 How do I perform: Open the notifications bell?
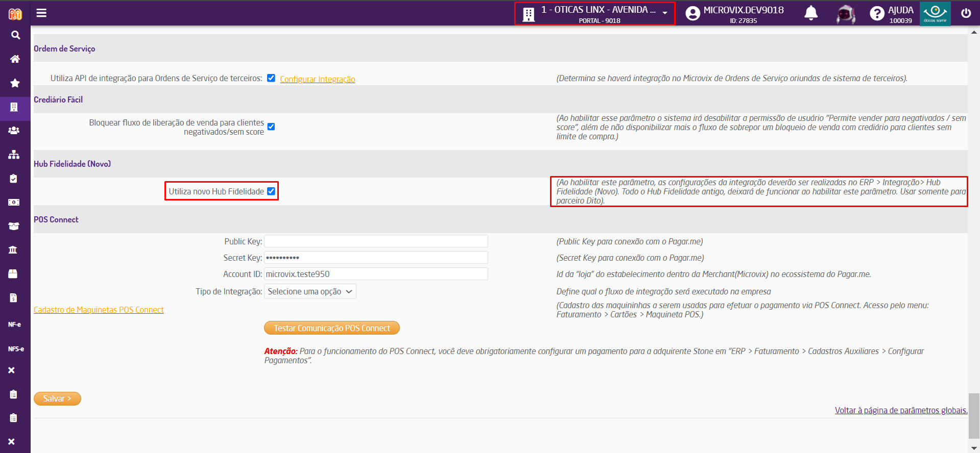pos(811,13)
